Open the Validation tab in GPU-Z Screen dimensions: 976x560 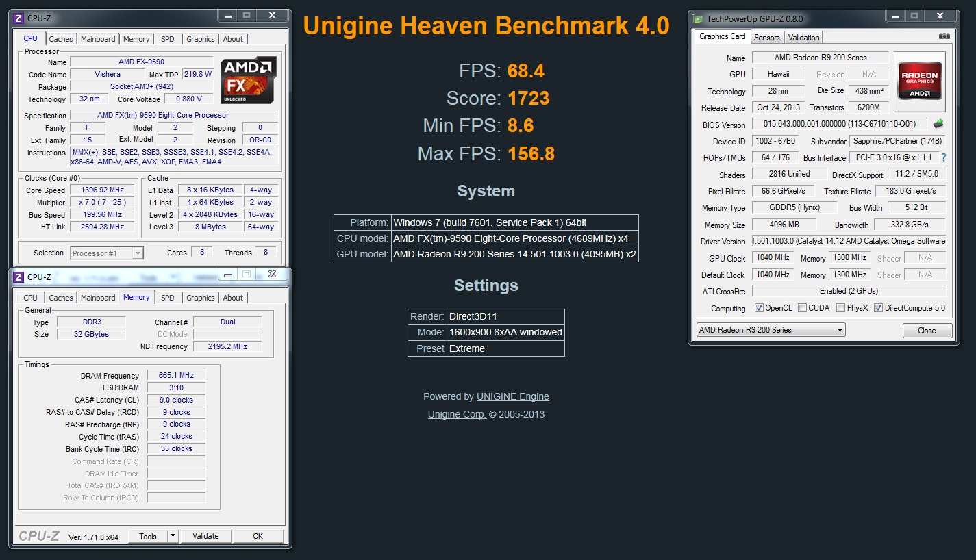tap(803, 38)
